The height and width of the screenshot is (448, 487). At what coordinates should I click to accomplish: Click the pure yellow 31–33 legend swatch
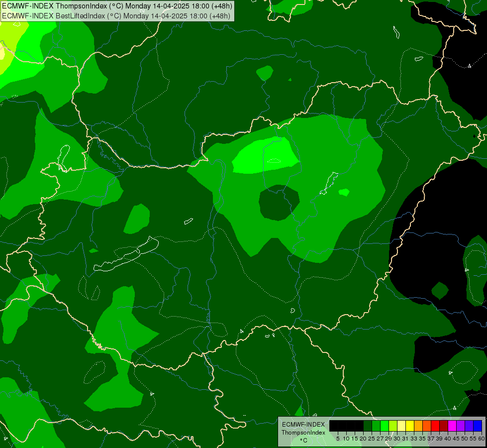coord(410,426)
